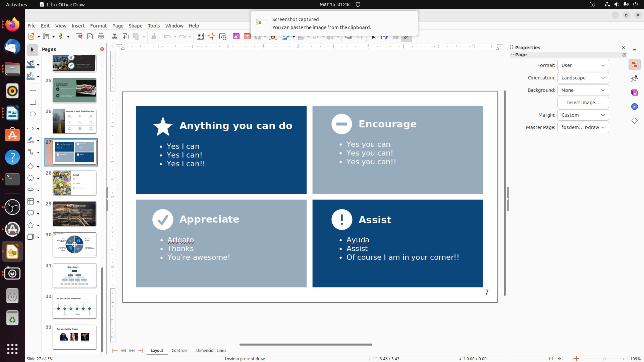
Task: Toggle Helplines While Moving icon
Action: pyautogui.click(x=211, y=36)
